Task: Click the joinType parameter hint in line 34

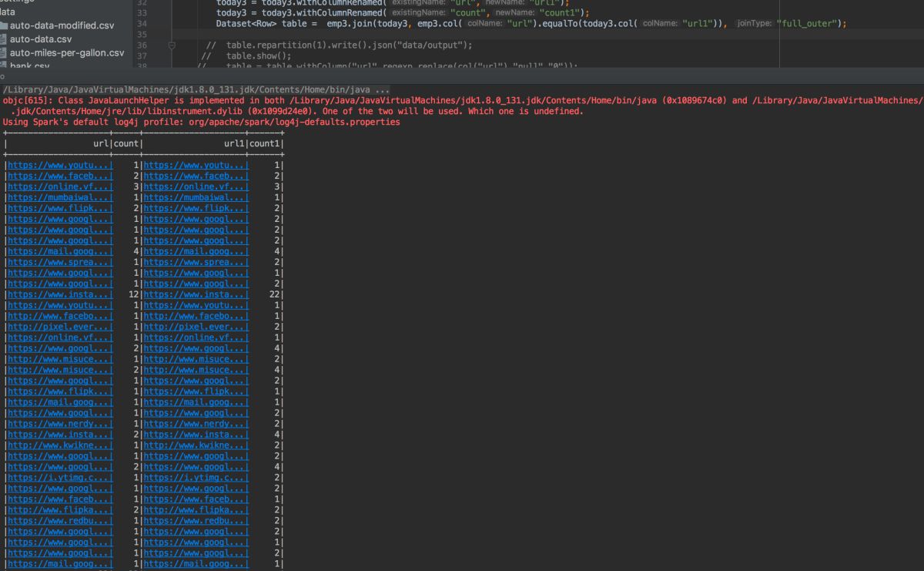Action: [755, 24]
